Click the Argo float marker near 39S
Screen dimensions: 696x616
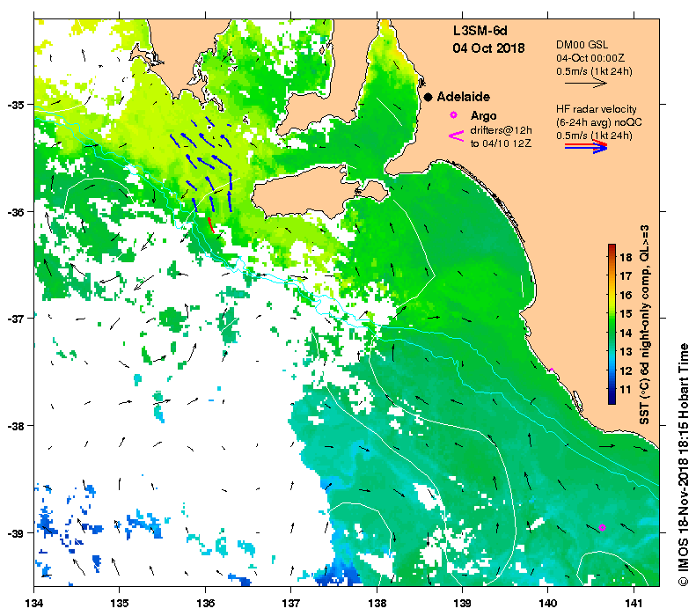pos(602,527)
